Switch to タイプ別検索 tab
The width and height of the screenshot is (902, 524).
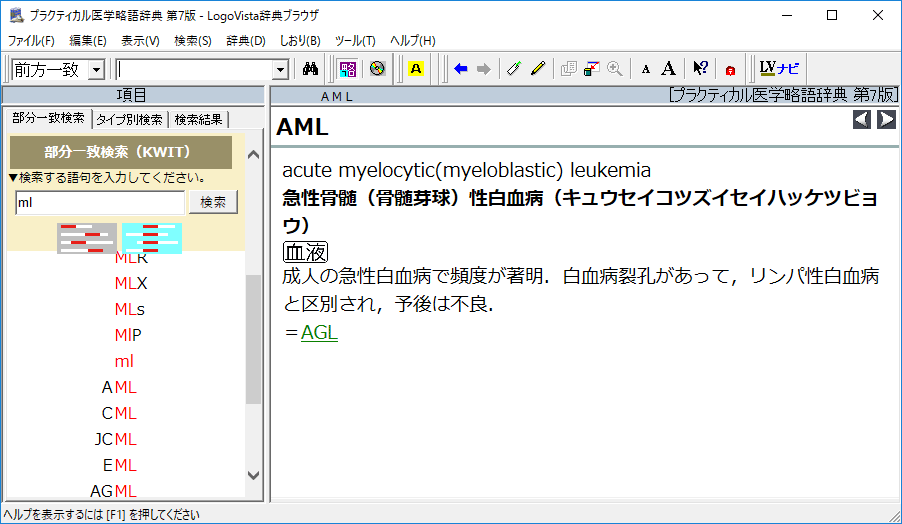129,120
